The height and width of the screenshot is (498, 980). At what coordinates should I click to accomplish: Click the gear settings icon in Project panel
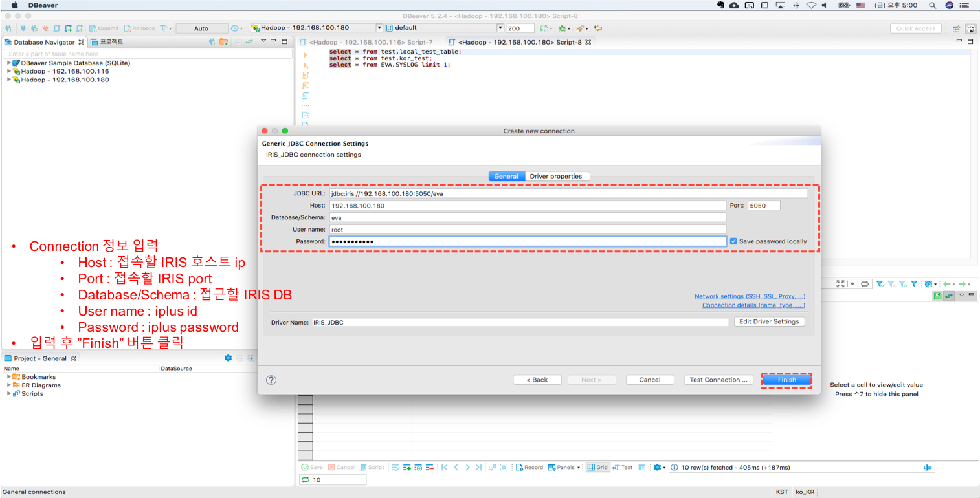pos(228,358)
